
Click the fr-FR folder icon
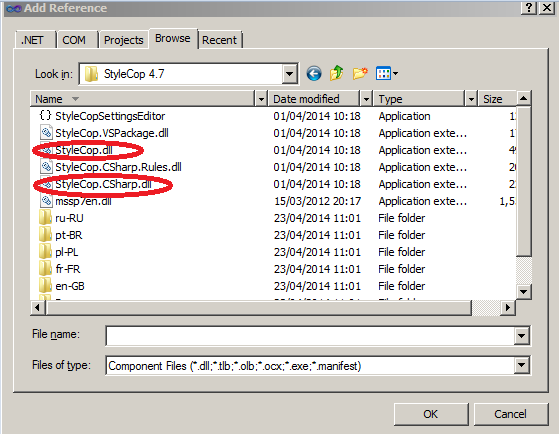point(45,269)
